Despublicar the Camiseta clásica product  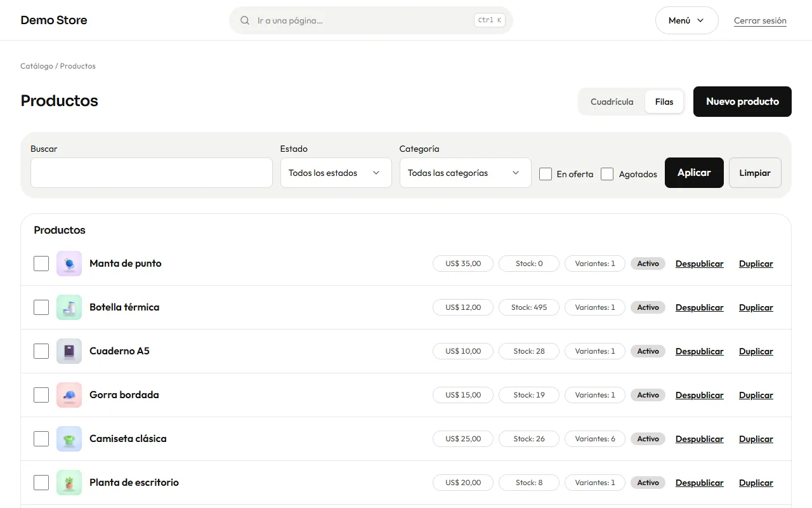[699, 439]
